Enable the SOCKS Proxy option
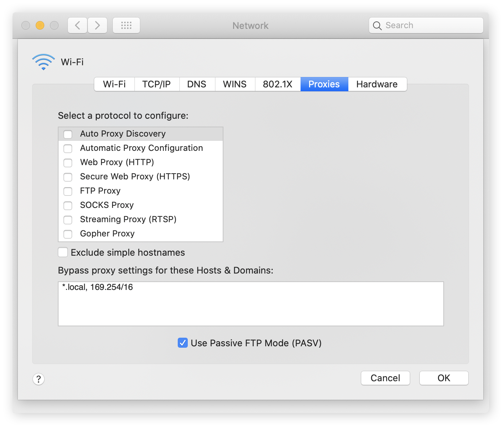The image size is (504, 429). pyautogui.click(x=68, y=205)
